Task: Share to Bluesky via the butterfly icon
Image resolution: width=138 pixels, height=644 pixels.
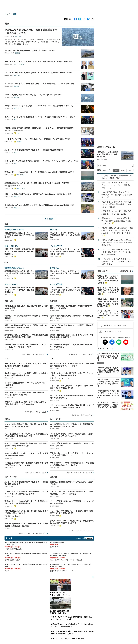Action: coord(88,19)
